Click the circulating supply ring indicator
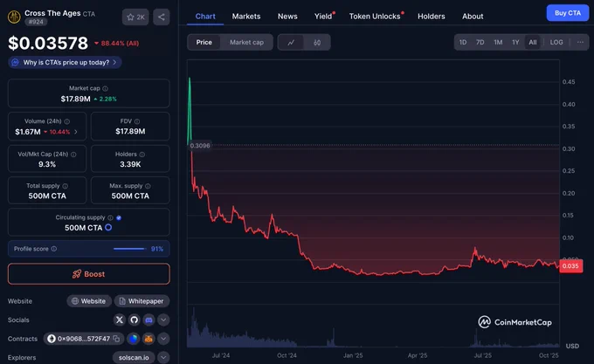 [108, 228]
